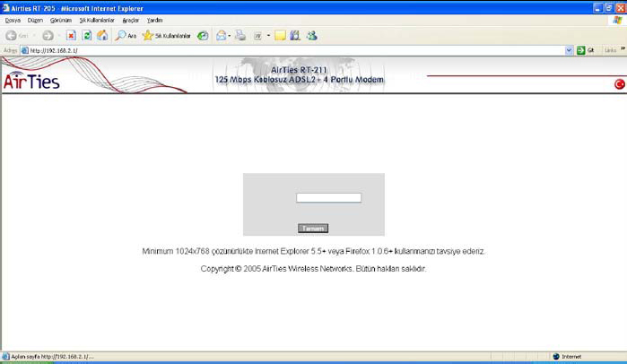The image size is (627, 364).
Task: Expand the Forward button history arrow
Action: click(59, 36)
